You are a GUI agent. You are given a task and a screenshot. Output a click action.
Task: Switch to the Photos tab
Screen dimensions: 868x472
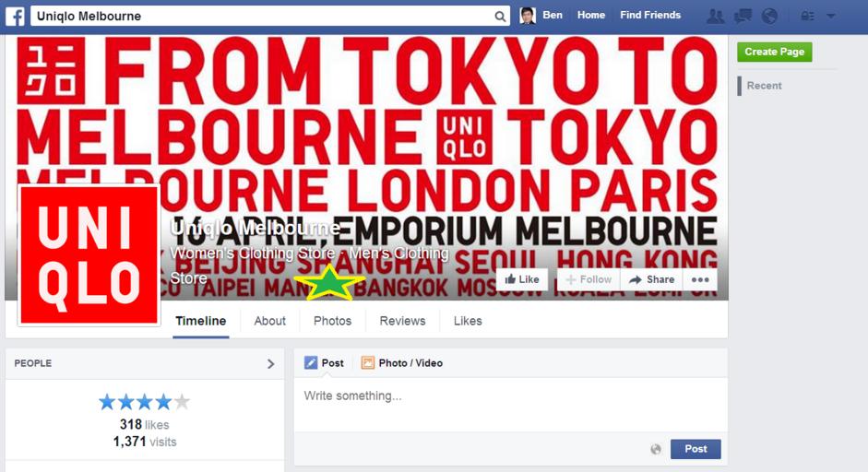click(333, 321)
